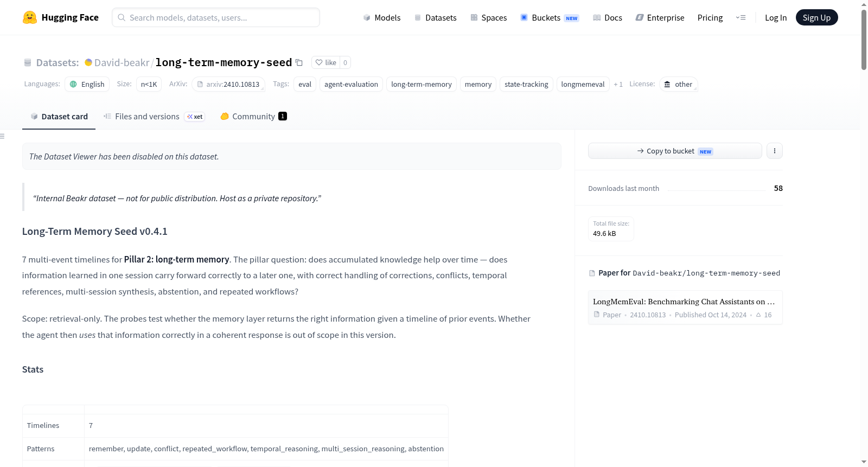Expand the '+ 1' hidden tags
Screen dimensions: 868x467
[618, 84]
